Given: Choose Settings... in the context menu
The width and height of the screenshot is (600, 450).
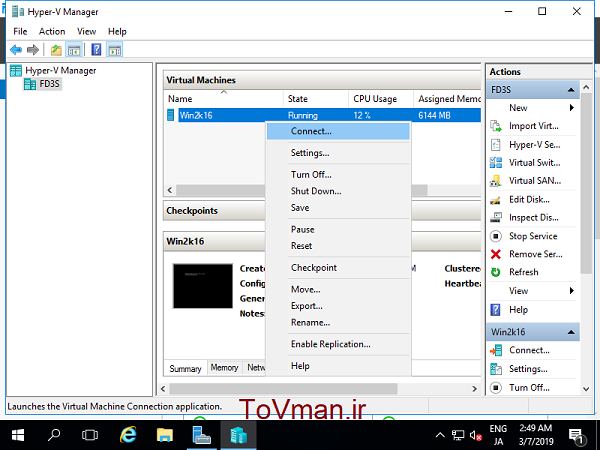Looking at the screenshot, I should pyautogui.click(x=338, y=153).
